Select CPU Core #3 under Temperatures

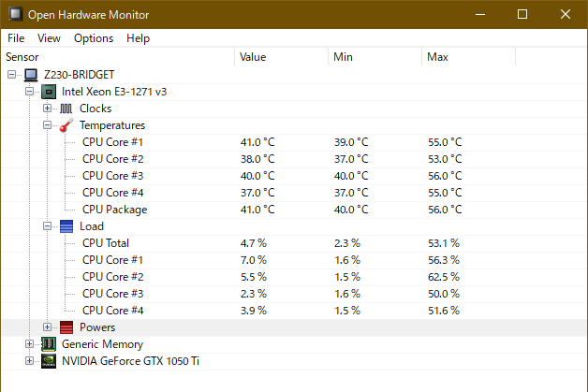(112, 176)
